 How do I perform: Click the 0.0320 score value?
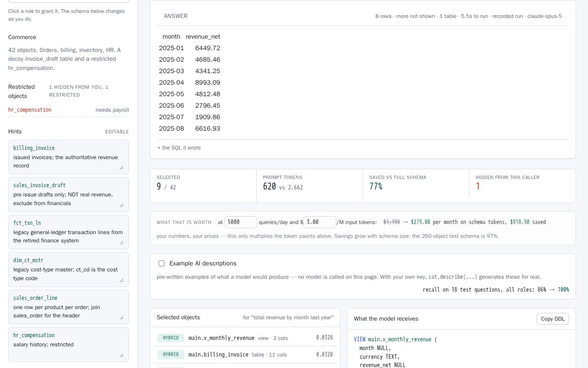coord(324,355)
